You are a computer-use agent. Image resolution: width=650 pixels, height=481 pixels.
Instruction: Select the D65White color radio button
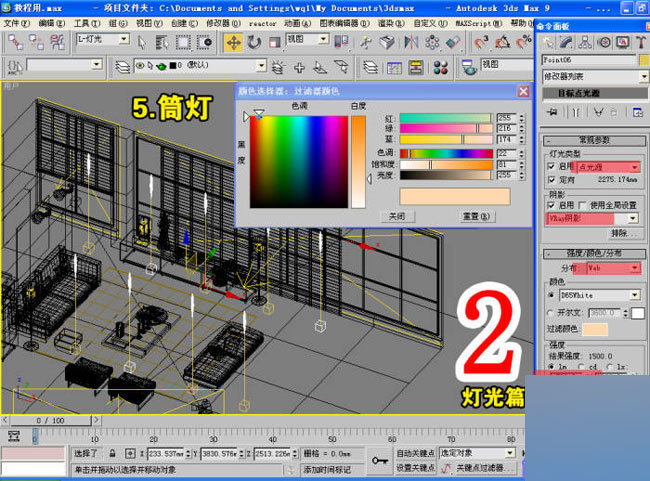click(x=551, y=295)
